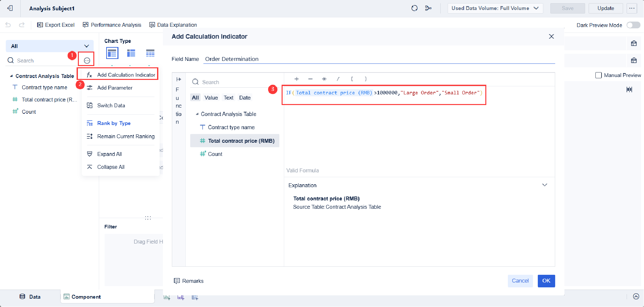Click the Redo icon
The image size is (644, 307).
(x=21, y=25)
